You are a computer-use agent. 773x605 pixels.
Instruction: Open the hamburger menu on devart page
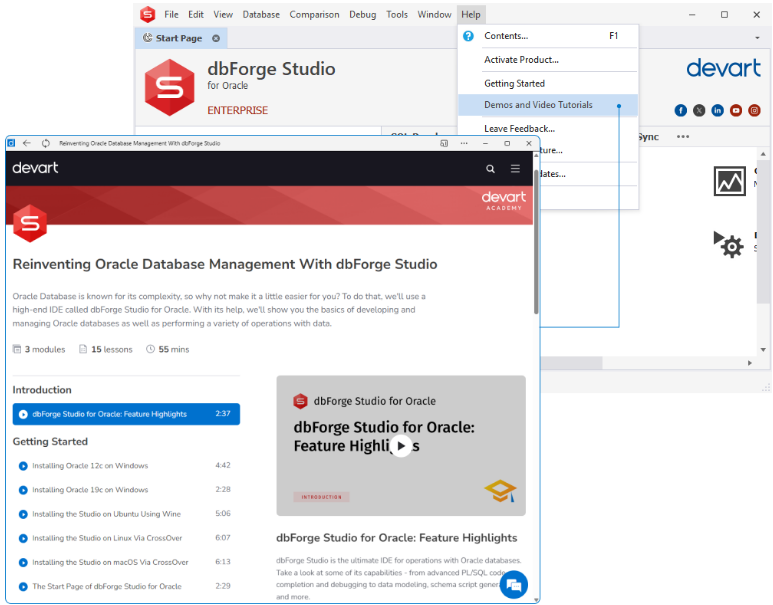[515, 169]
